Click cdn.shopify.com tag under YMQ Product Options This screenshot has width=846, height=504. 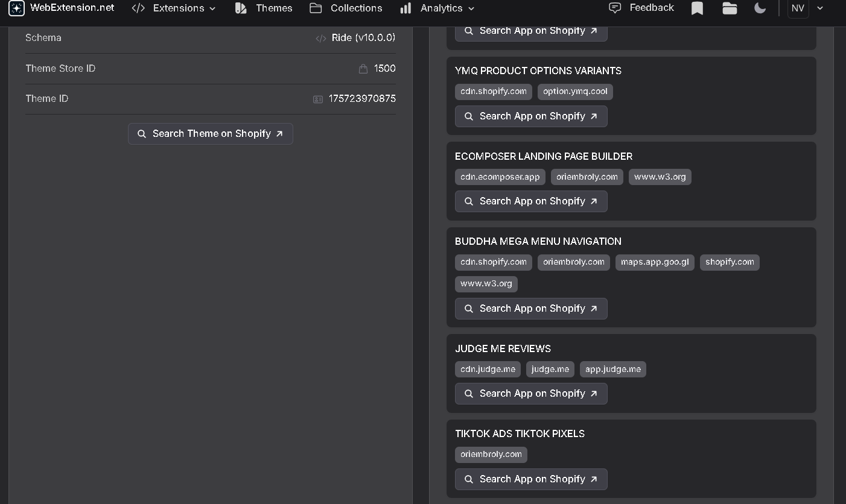click(x=494, y=92)
